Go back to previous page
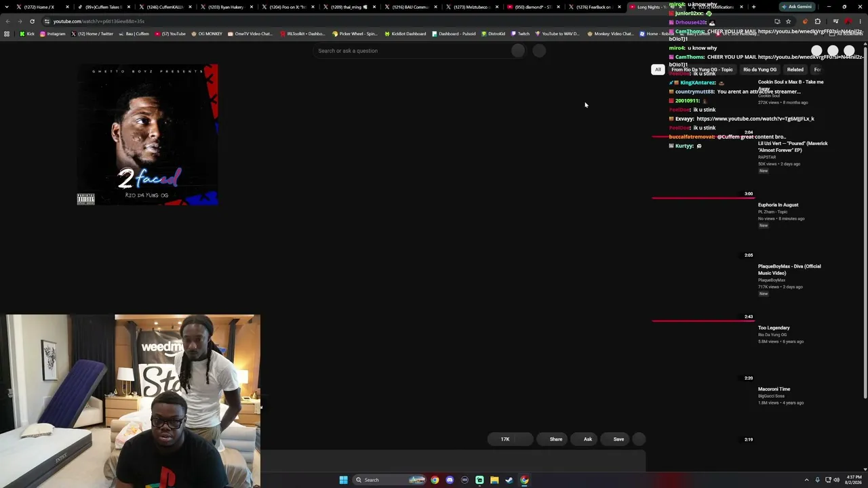Screen dimensions: 868x488 pos(7,21)
